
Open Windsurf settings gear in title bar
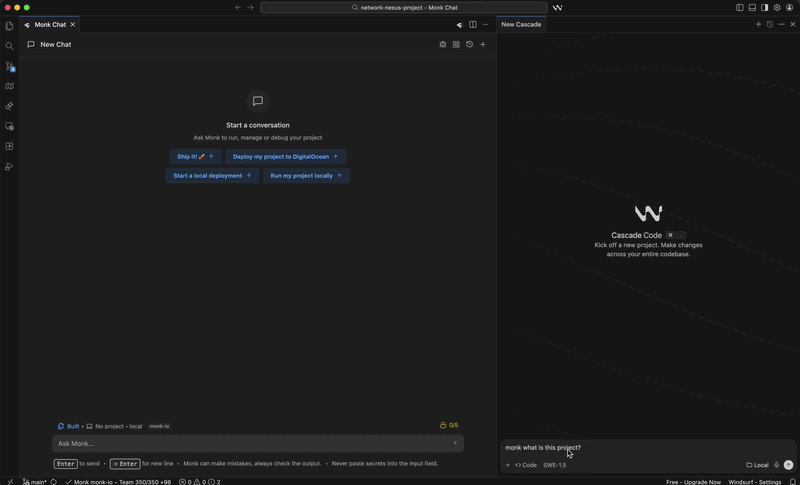777,8
